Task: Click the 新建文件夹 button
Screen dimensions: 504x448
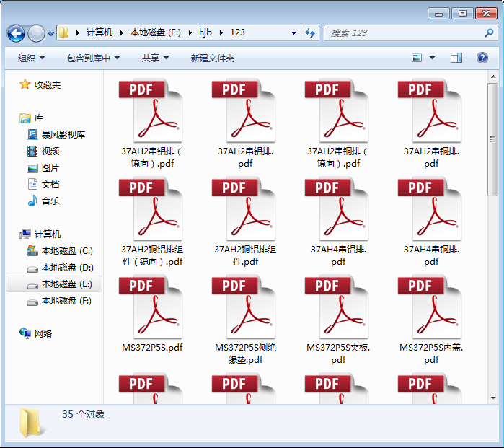Action: pos(212,58)
